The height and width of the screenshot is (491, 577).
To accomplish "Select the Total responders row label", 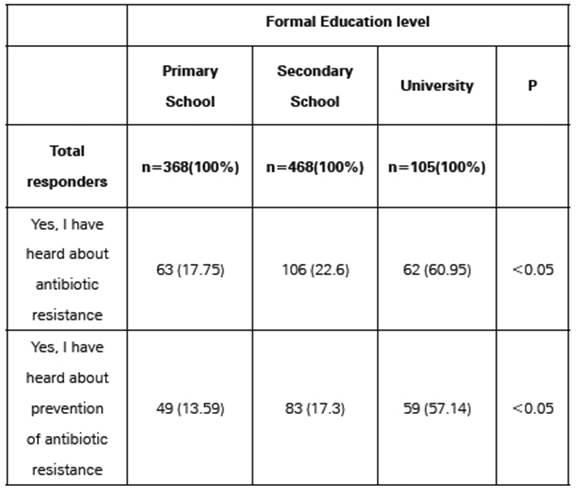I will coord(67,166).
